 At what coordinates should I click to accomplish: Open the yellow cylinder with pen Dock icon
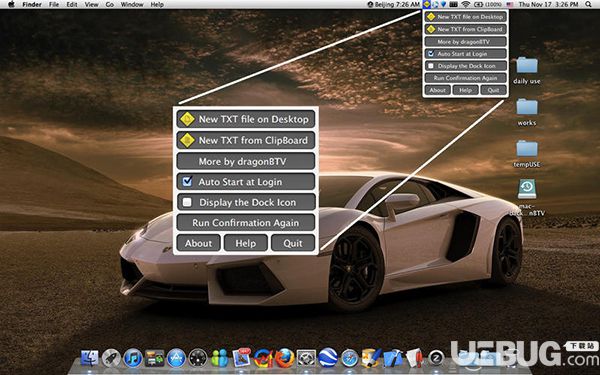[372, 358]
